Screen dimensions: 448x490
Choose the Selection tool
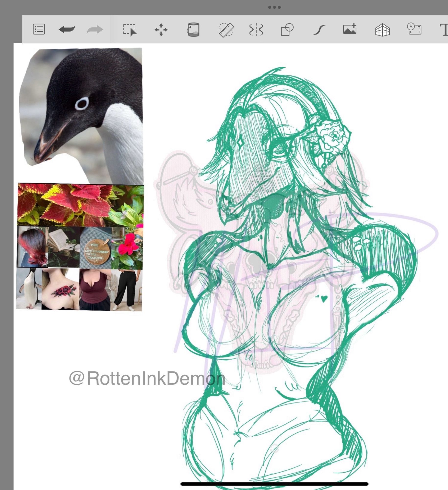(x=130, y=30)
